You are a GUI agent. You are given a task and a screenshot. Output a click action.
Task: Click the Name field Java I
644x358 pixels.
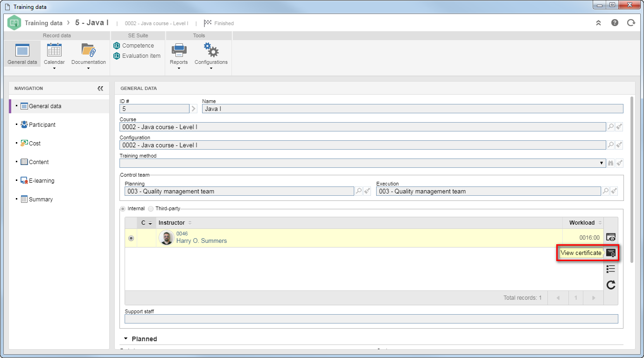tap(413, 109)
